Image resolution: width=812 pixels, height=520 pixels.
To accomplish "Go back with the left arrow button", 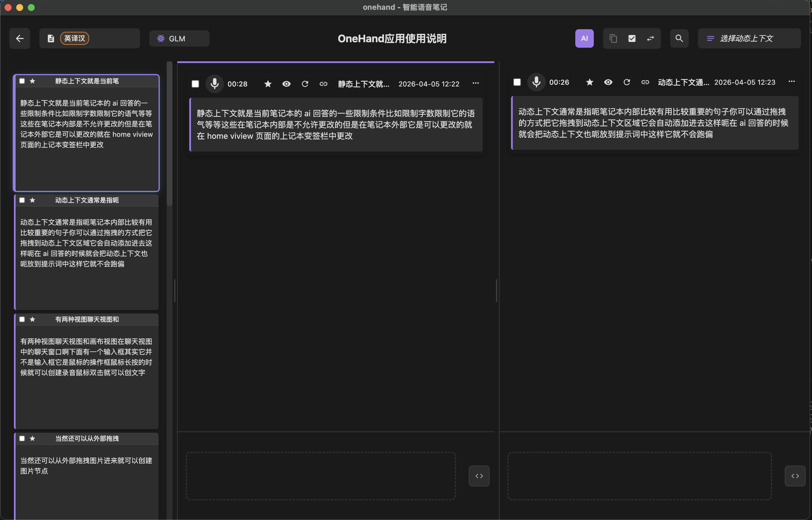I will (x=20, y=38).
